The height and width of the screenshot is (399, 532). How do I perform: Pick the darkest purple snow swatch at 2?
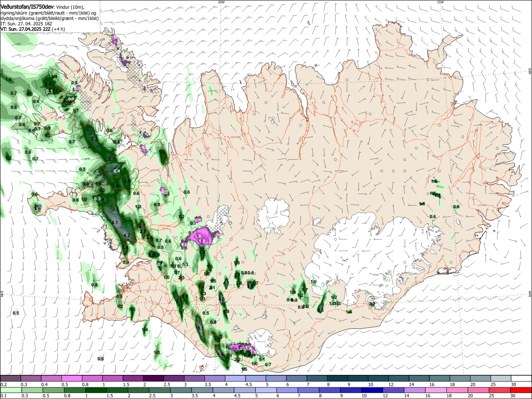(x=153, y=379)
